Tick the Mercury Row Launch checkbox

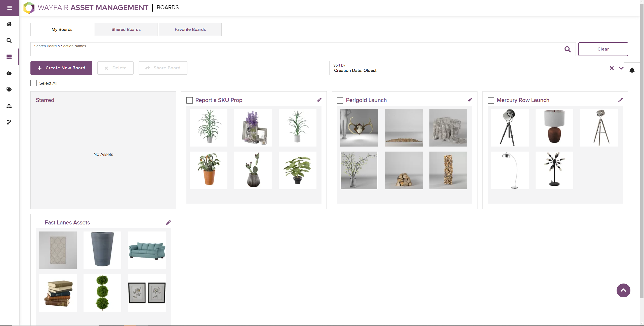(x=491, y=100)
